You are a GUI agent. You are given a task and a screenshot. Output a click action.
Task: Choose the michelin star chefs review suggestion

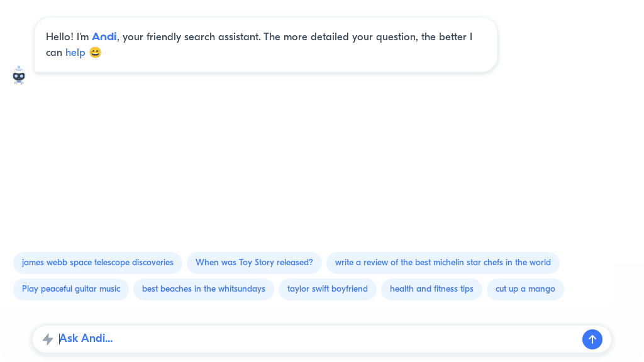pyautogui.click(x=442, y=263)
